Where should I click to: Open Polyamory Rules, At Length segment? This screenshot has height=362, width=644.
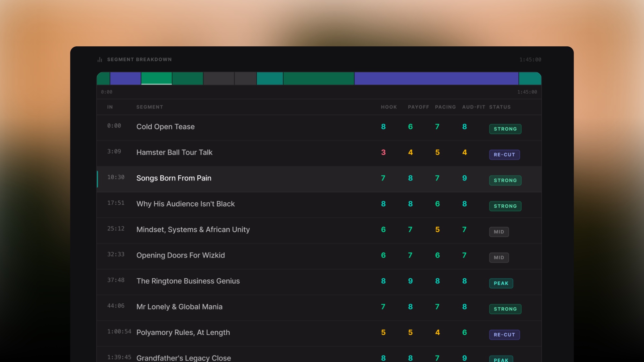pos(183,332)
